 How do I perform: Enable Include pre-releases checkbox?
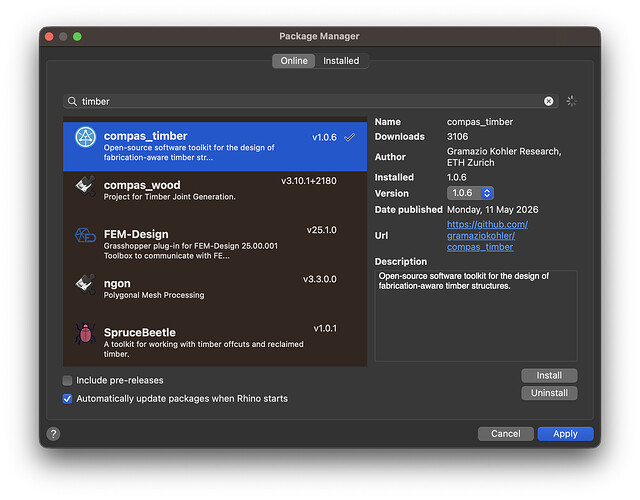tap(67, 380)
